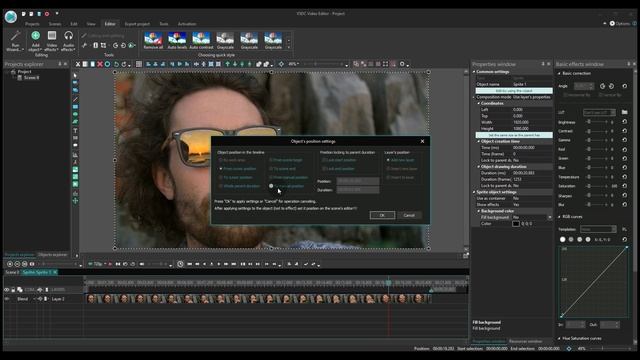Collapse the Coordinates section

(478, 103)
